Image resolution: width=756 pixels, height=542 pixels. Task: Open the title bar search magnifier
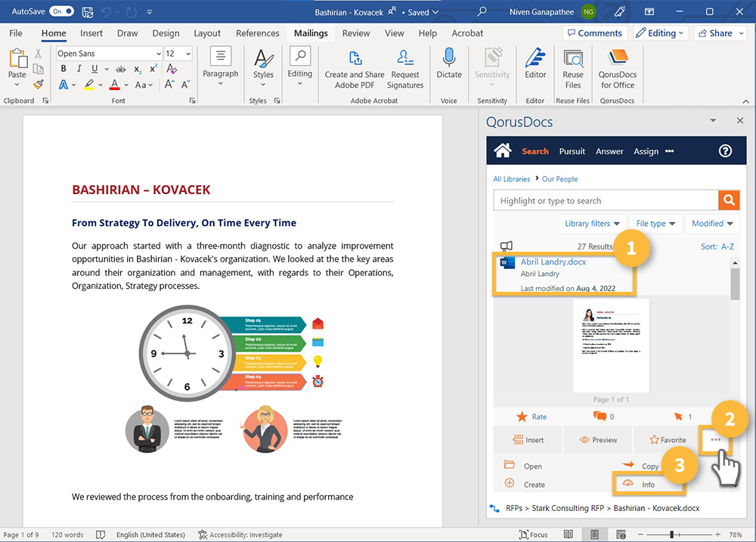pos(481,11)
